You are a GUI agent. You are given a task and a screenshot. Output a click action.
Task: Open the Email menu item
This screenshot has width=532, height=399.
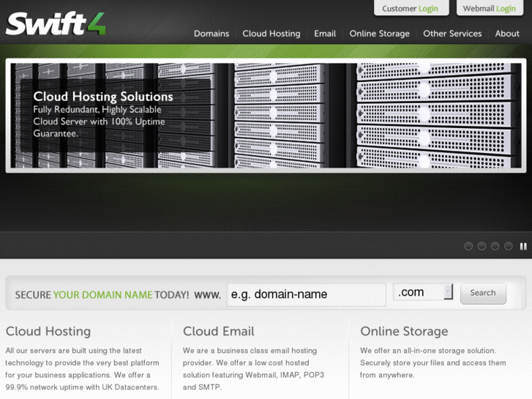(325, 34)
